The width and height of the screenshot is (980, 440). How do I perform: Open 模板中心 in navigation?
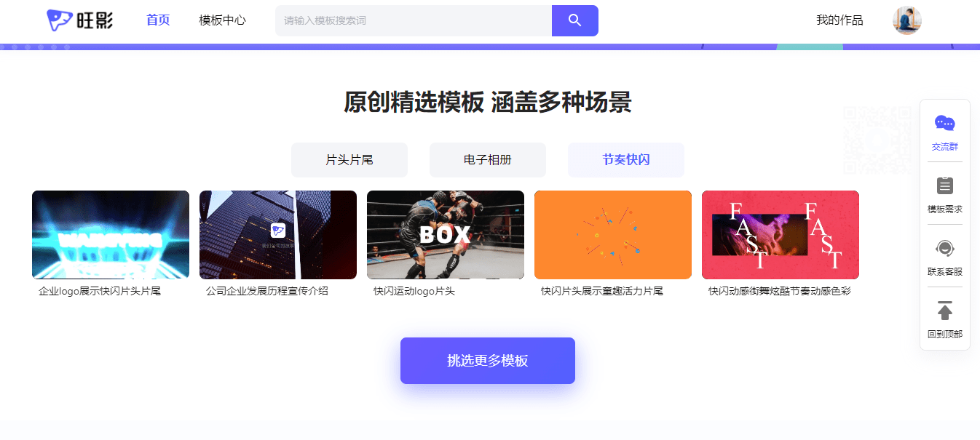[x=222, y=20]
